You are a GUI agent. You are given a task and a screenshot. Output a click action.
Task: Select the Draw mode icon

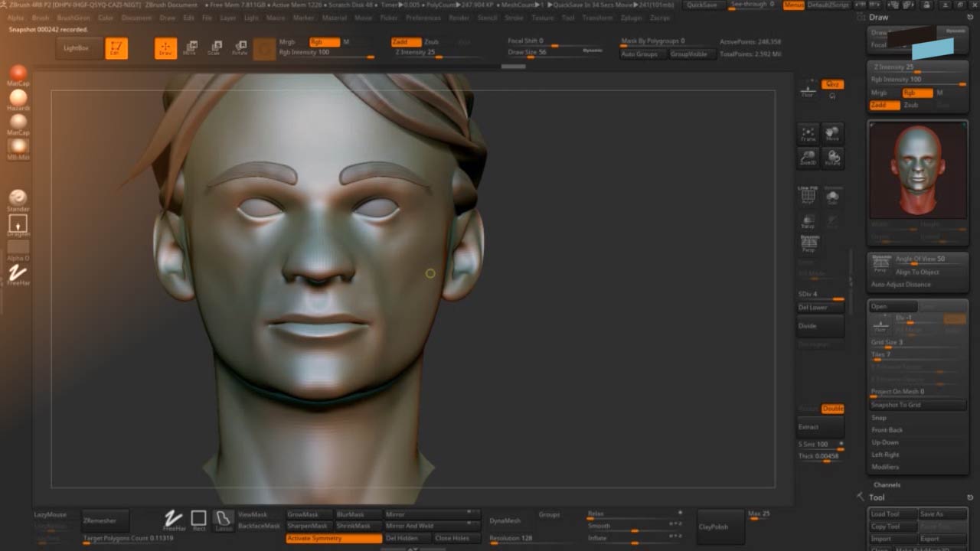pos(165,49)
